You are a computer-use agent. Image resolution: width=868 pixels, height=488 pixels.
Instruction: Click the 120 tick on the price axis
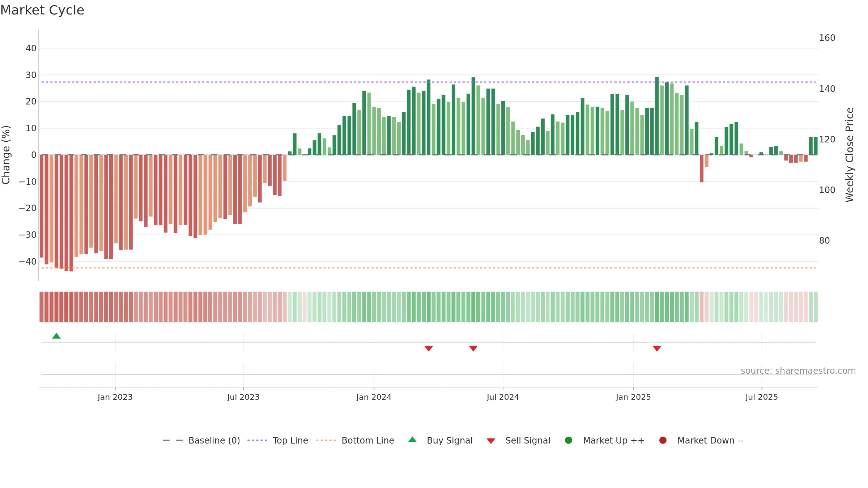[827, 140]
